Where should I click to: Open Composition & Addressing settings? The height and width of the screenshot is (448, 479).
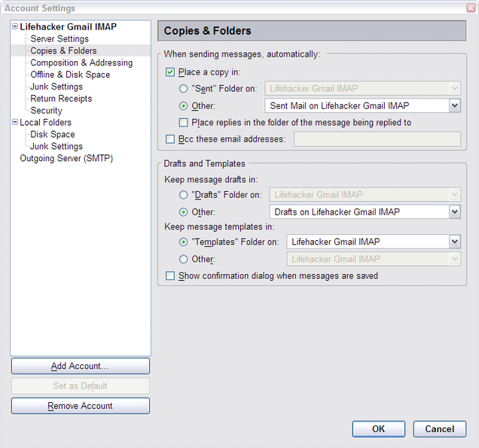[x=81, y=62]
